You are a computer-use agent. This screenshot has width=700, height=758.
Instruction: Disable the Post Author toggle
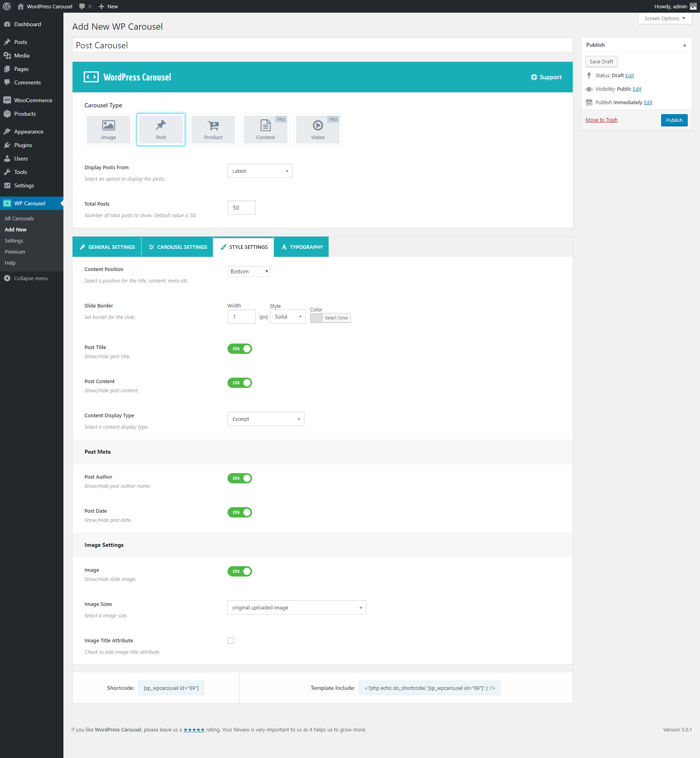click(239, 478)
